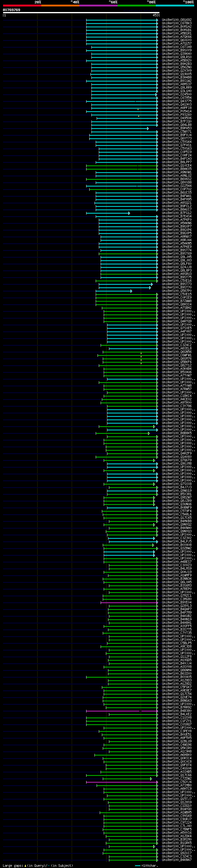Click label UniRef100_Q17C65
Screen dimensions: 197x868
(176, 518)
